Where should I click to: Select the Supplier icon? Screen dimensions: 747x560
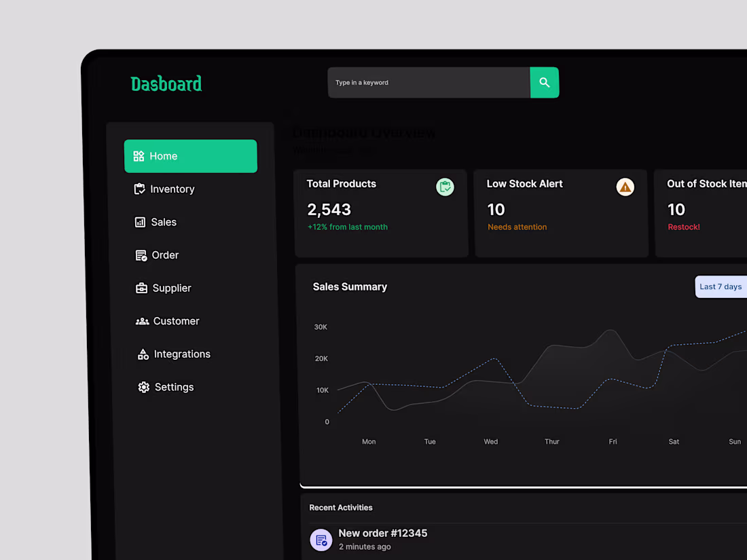(x=141, y=288)
